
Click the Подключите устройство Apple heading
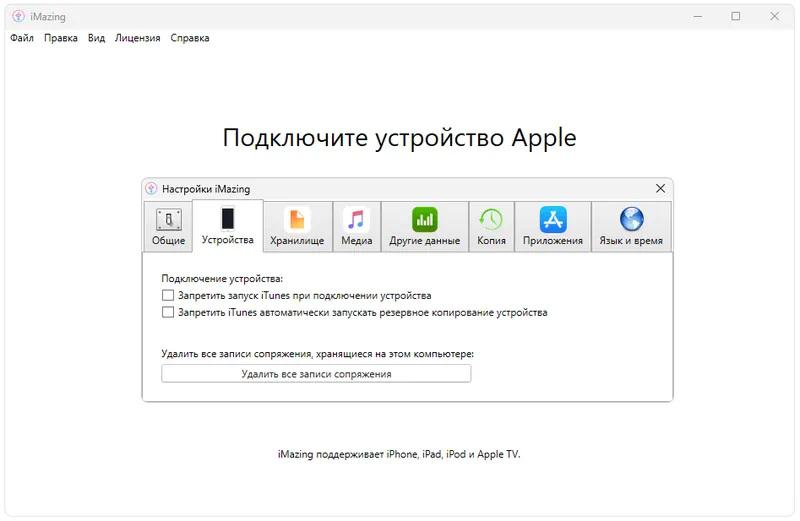point(399,138)
